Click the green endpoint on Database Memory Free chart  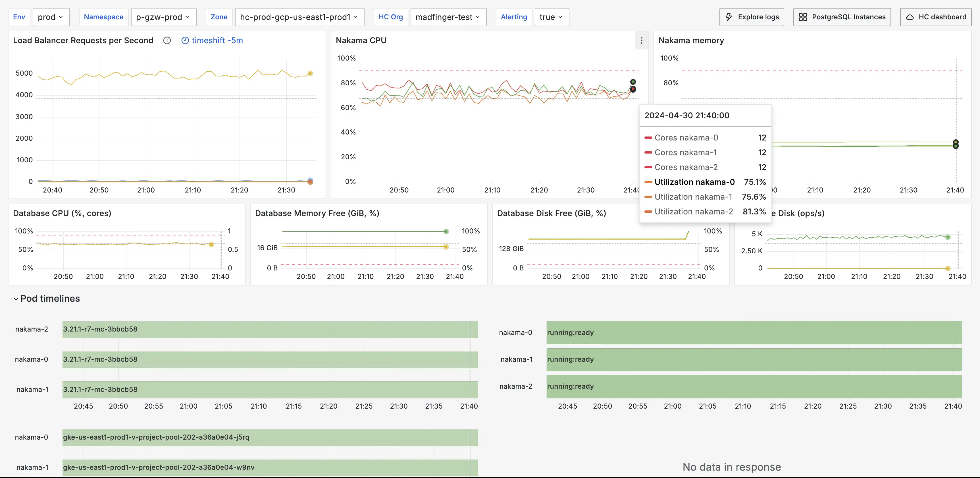coord(446,231)
